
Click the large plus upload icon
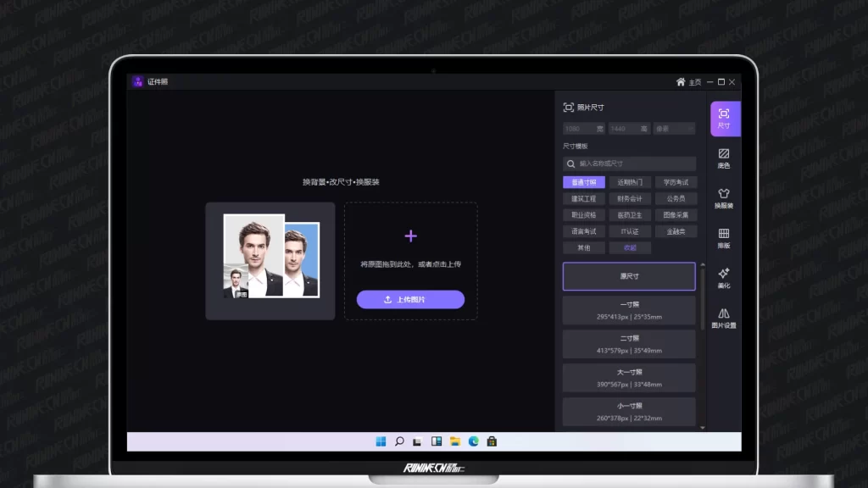pyautogui.click(x=410, y=236)
